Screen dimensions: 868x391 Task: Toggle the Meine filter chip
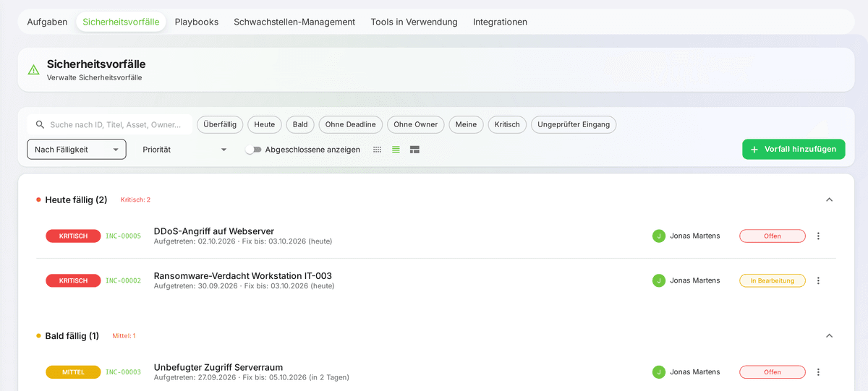(467, 124)
